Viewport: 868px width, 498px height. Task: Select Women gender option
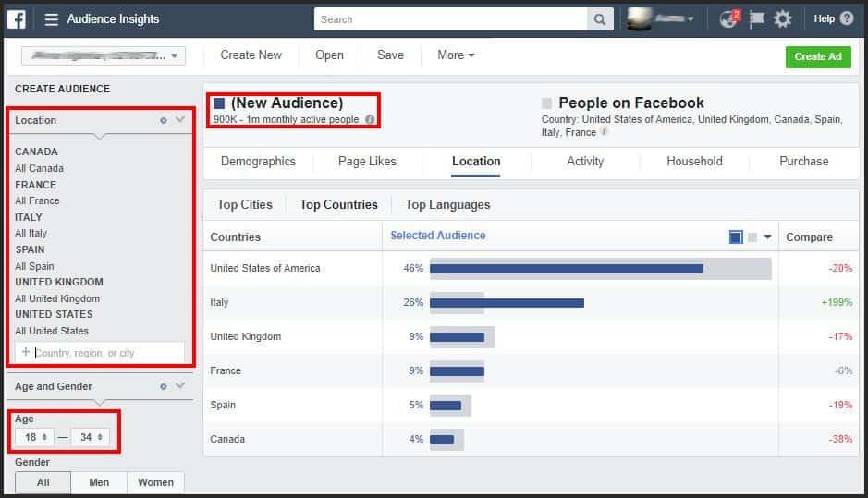155,482
